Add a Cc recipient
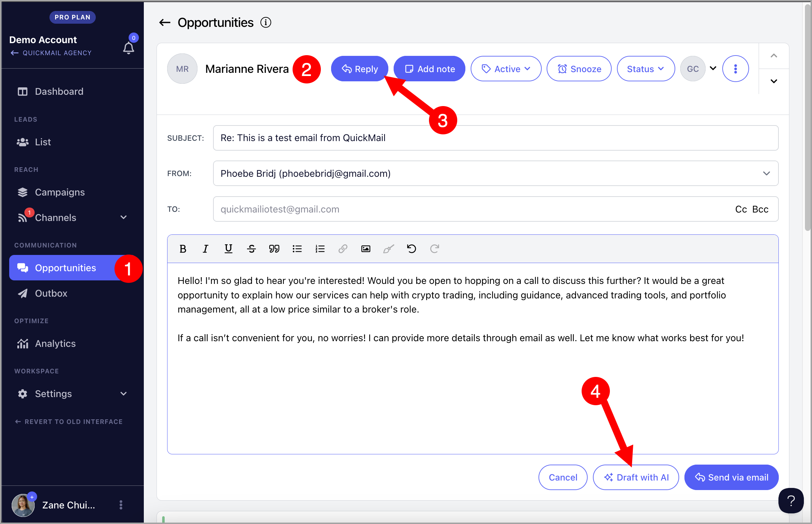 coord(741,209)
